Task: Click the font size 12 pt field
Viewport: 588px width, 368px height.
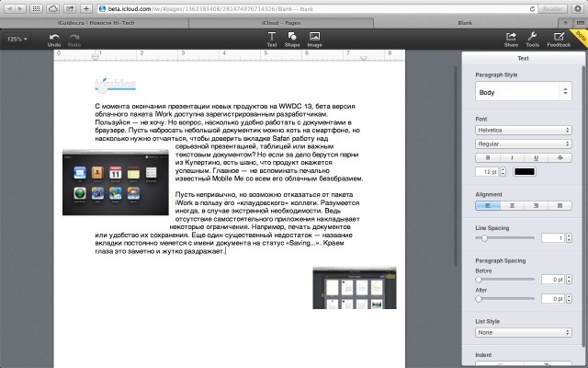Action: click(487, 172)
